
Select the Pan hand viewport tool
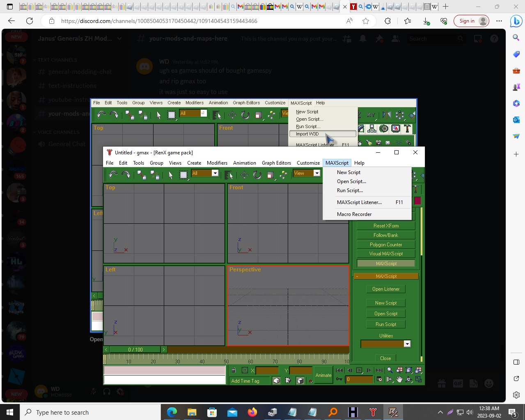(x=399, y=380)
